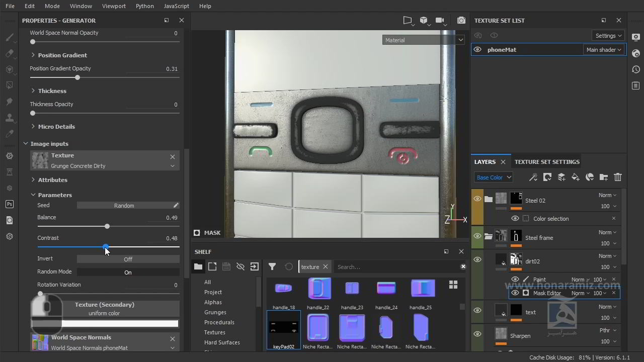Expand the Thickness section
644x362 pixels.
point(33,90)
